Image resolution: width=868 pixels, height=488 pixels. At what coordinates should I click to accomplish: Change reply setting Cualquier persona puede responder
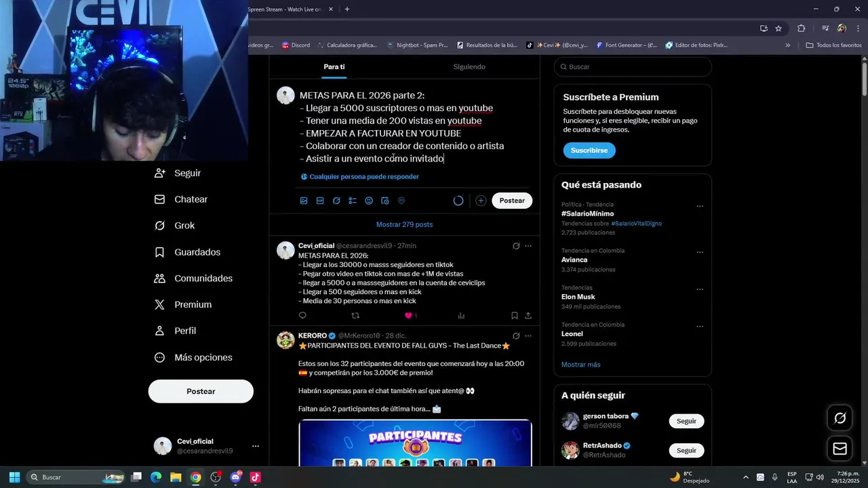pos(360,176)
